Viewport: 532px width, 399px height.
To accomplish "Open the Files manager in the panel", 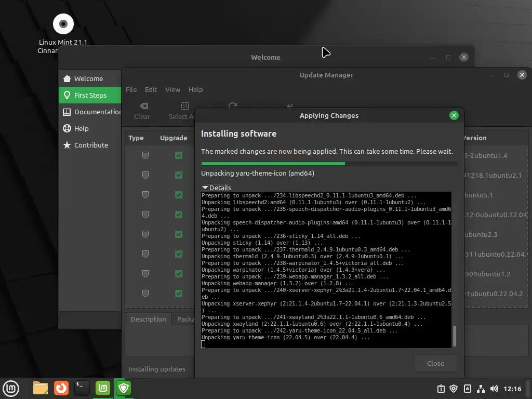I will (x=41, y=388).
